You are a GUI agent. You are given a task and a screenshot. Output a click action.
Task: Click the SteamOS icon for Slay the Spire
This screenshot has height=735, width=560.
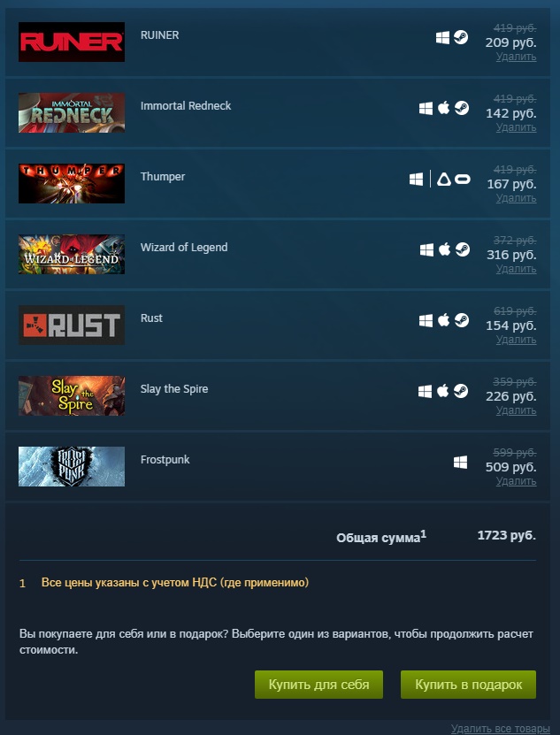pyautogui.click(x=461, y=391)
